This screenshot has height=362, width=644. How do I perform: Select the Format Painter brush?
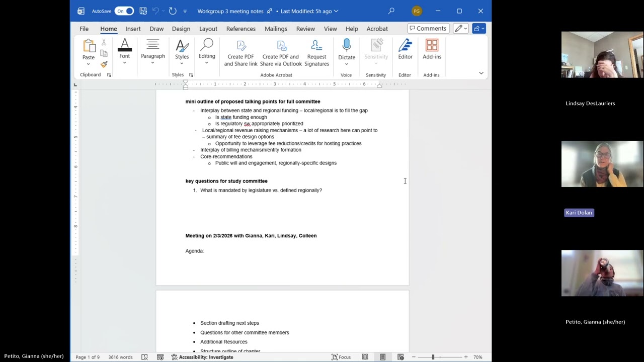tap(104, 64)
